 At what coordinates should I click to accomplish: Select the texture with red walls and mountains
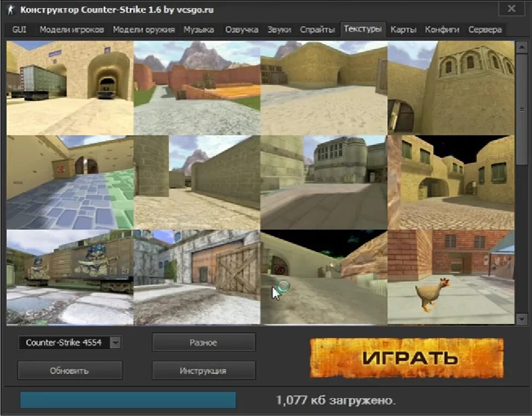tap(197, 88)
